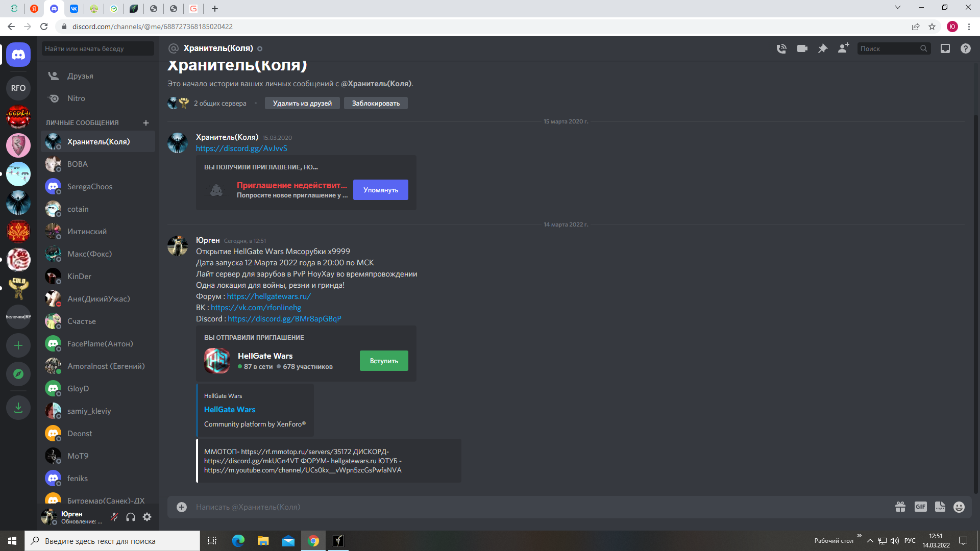Click Add a server plus icon
Screen dimensions: 980x551
coord(18,345)
